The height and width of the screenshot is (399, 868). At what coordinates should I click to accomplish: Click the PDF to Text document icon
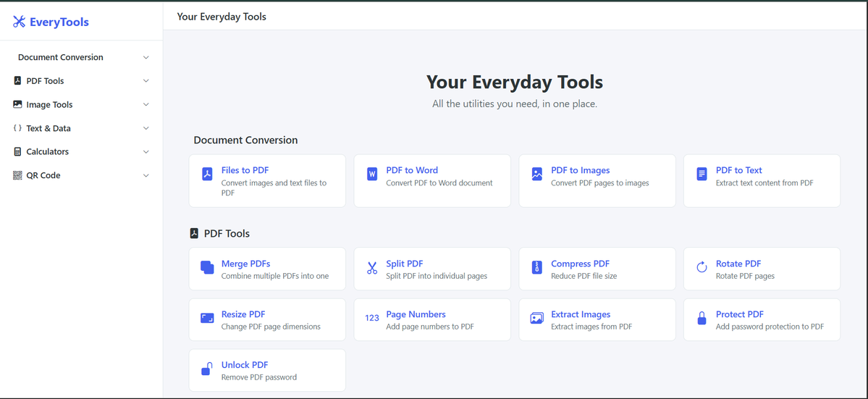701,175
